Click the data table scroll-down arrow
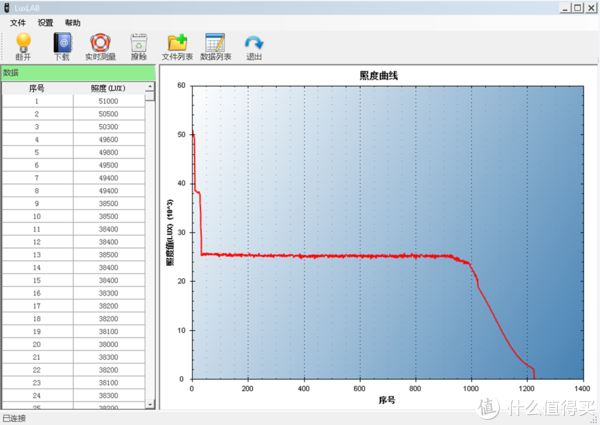This screenshot has width=600, height=425. 150,404
